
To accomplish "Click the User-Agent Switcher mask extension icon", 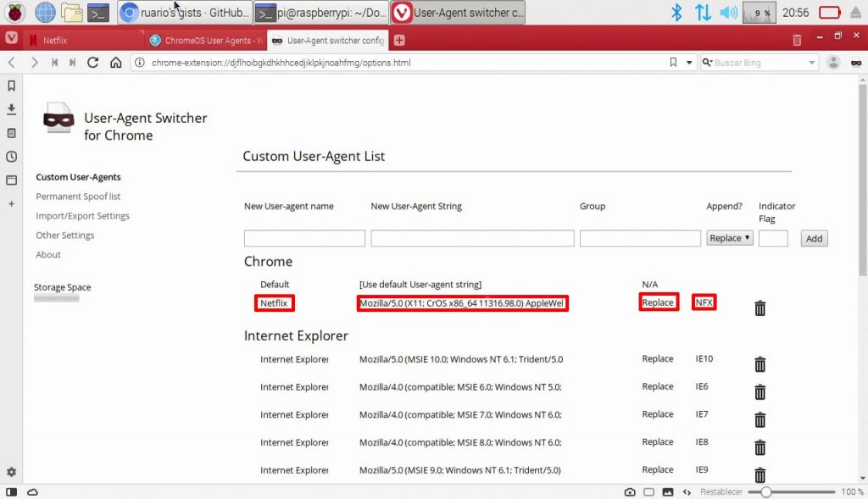I will [856, 63].
